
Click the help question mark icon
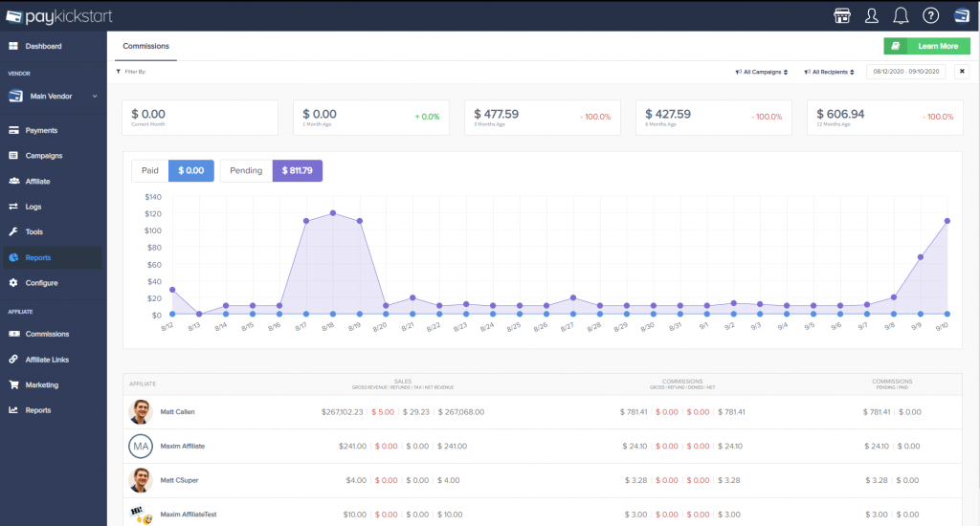click(929, 15)
